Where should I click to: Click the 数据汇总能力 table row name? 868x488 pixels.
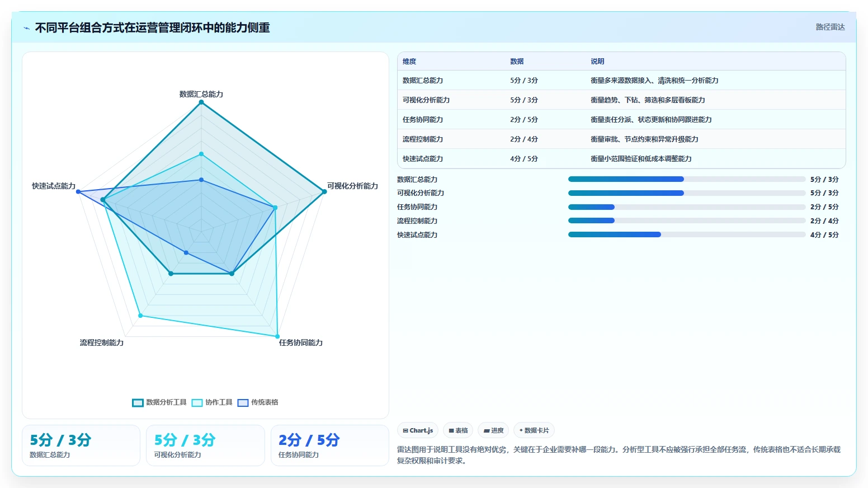(423, 81)
